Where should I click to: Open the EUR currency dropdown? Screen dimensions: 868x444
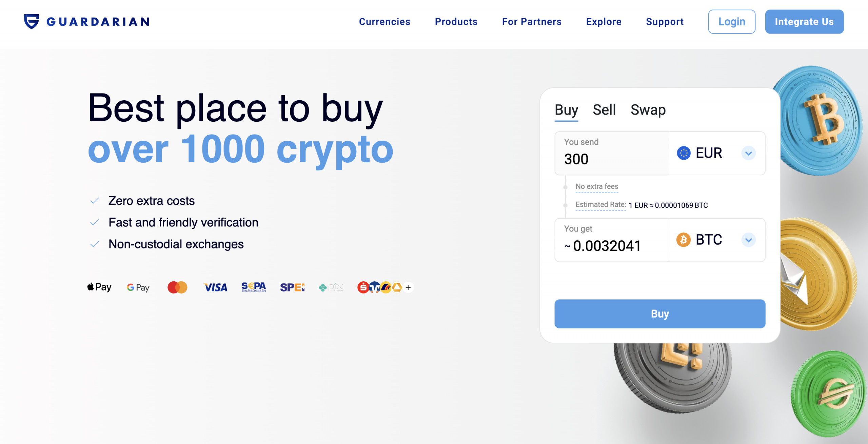tap(749, 153)
